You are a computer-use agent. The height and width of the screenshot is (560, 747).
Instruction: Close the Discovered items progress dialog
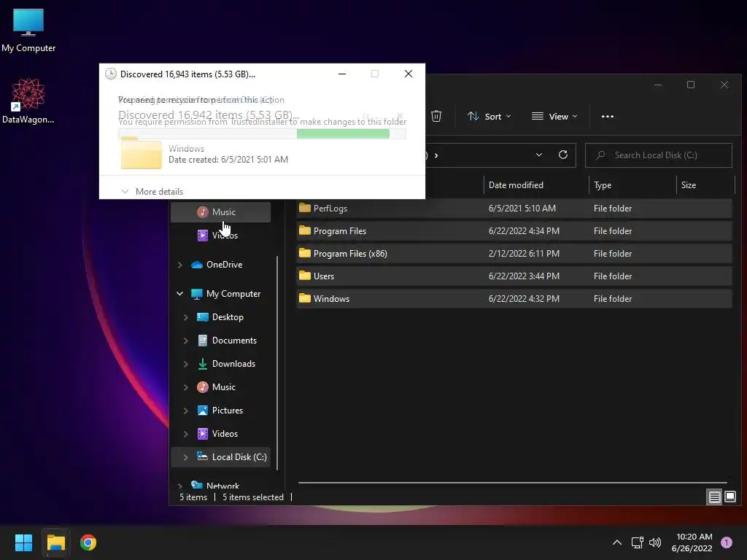[409, 74]
